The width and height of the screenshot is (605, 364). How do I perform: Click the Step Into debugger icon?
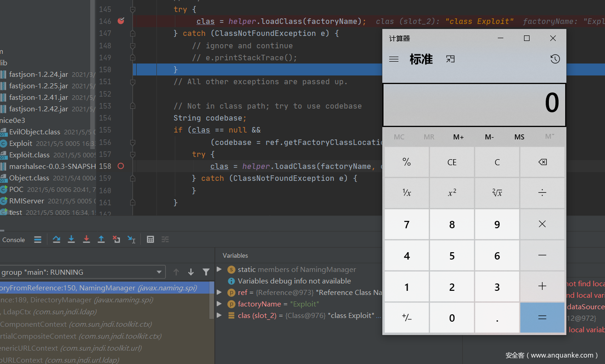[71, 239]
